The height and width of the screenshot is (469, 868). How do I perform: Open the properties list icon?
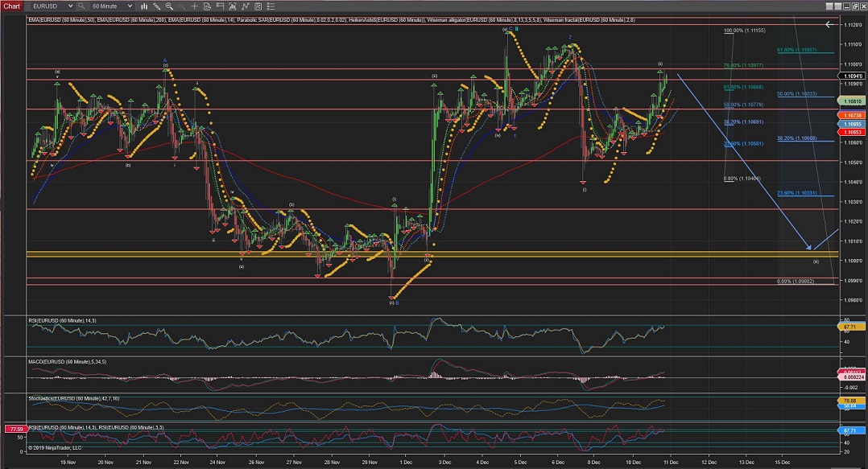click(x=271, y=6)
